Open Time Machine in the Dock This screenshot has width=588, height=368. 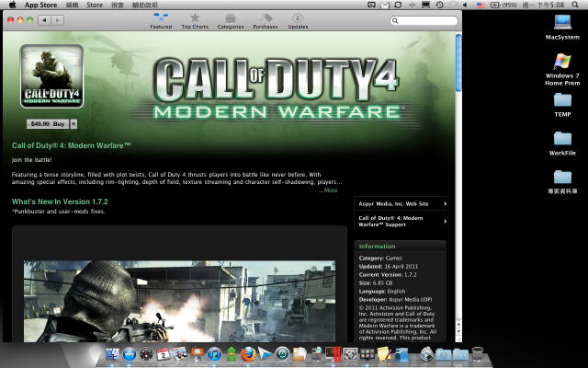tap(282, 354)
